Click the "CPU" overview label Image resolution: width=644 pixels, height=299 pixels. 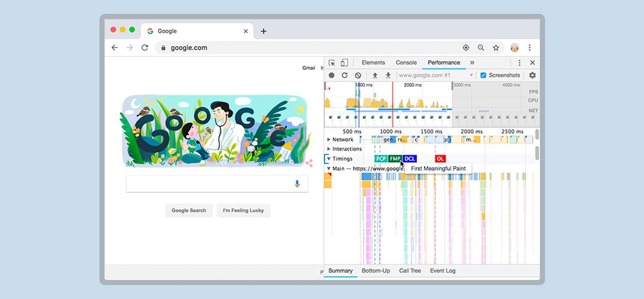click(x=533, y=101)
